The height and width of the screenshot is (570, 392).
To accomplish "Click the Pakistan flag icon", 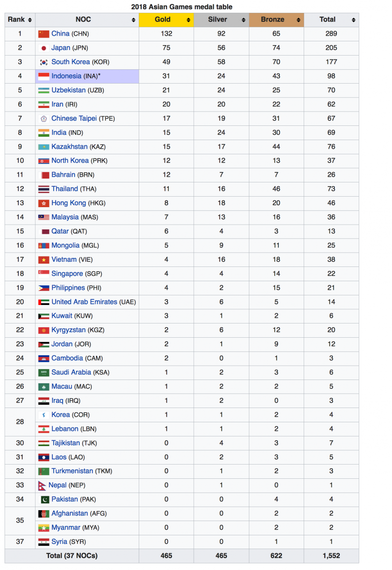I will tap(44, 500).
